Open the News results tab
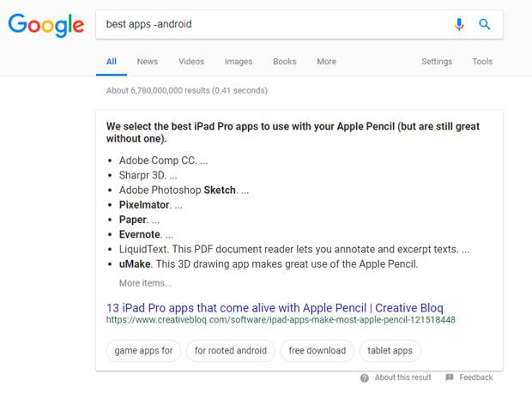 [x=148, y=62]
